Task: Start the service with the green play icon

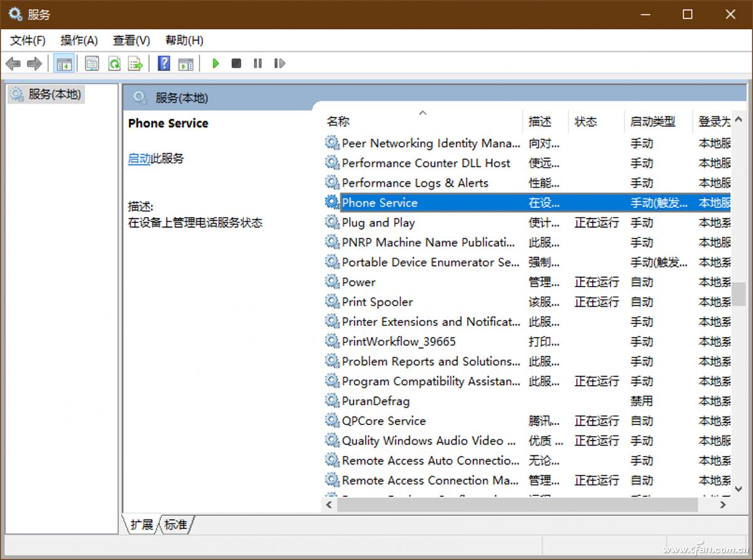Action: 215,63
